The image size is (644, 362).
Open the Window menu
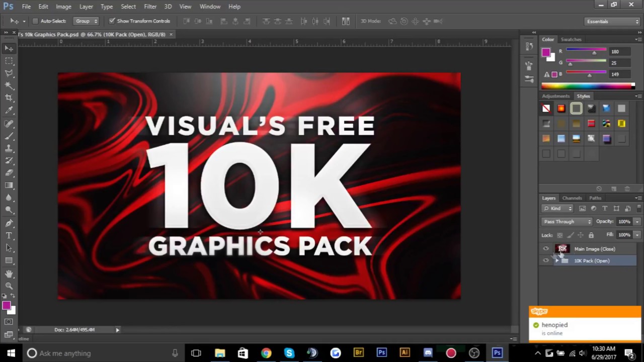(210, 7)
